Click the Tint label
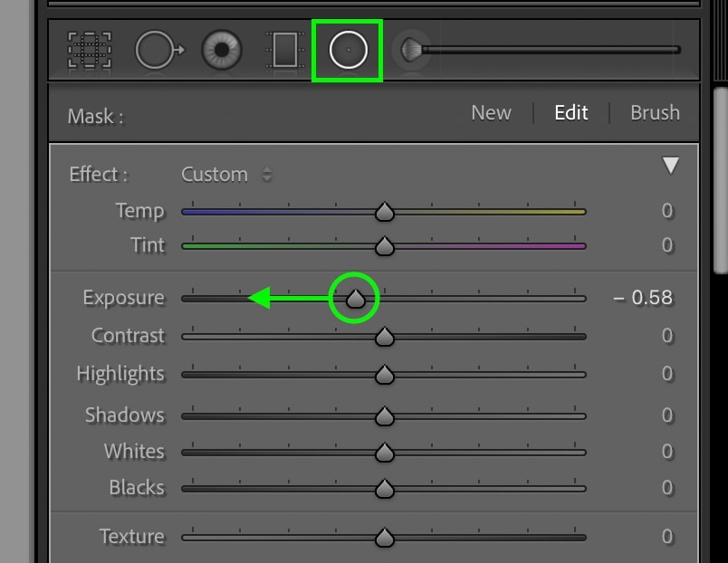728x563 pixels. (148, 245)
